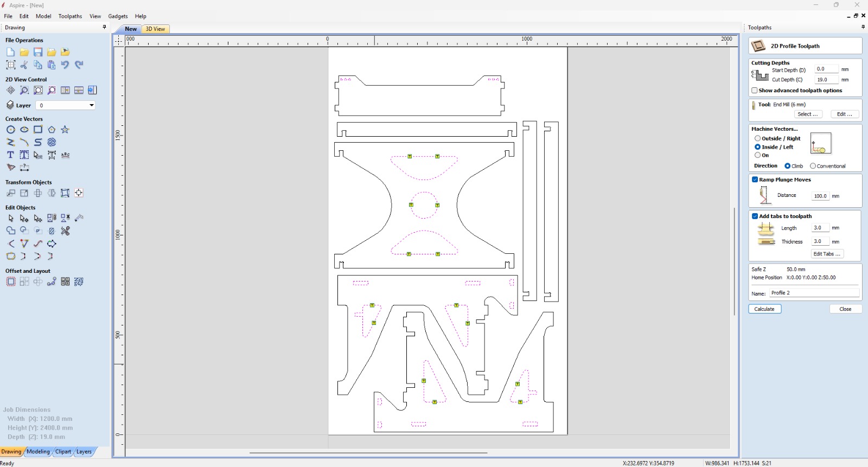Viewport: 868px width, 467px height.
Task: Click the tool Edit ... button
Action: 845,114
